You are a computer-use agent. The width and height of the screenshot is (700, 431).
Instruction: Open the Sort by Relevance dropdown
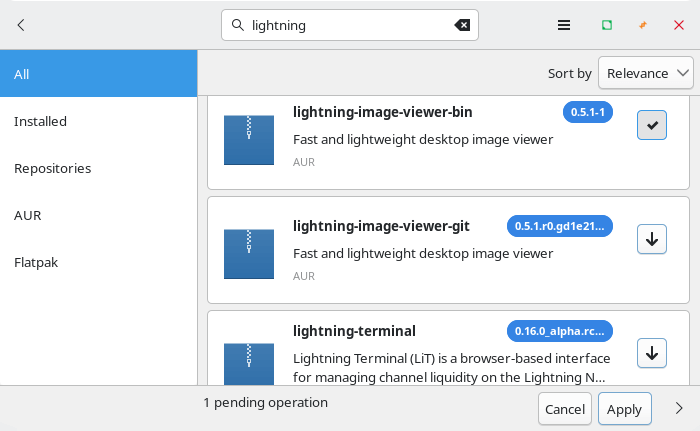645,73
